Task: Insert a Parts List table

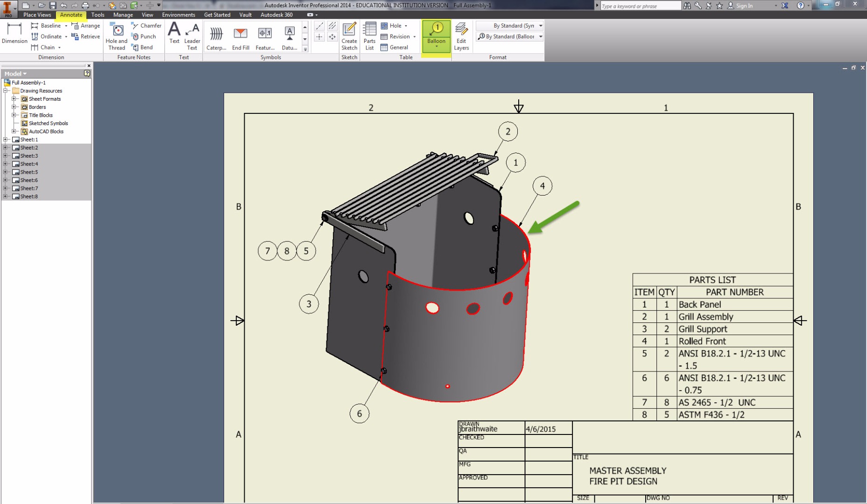Action: tap(369, 36)
